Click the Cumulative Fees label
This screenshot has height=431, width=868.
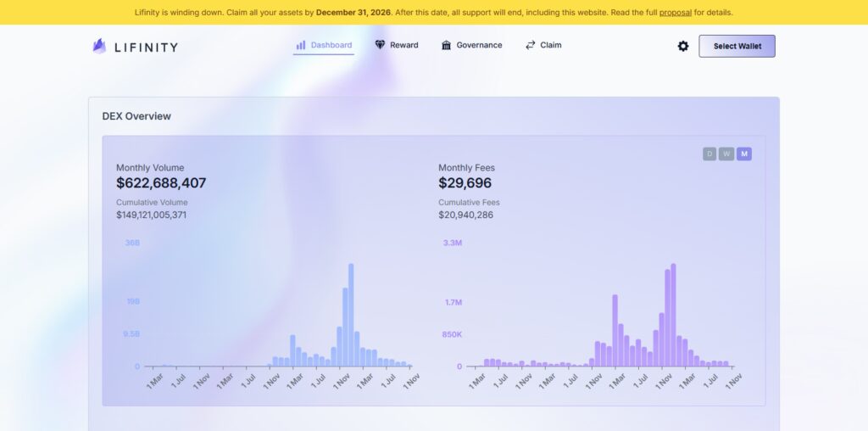[469, 203]
